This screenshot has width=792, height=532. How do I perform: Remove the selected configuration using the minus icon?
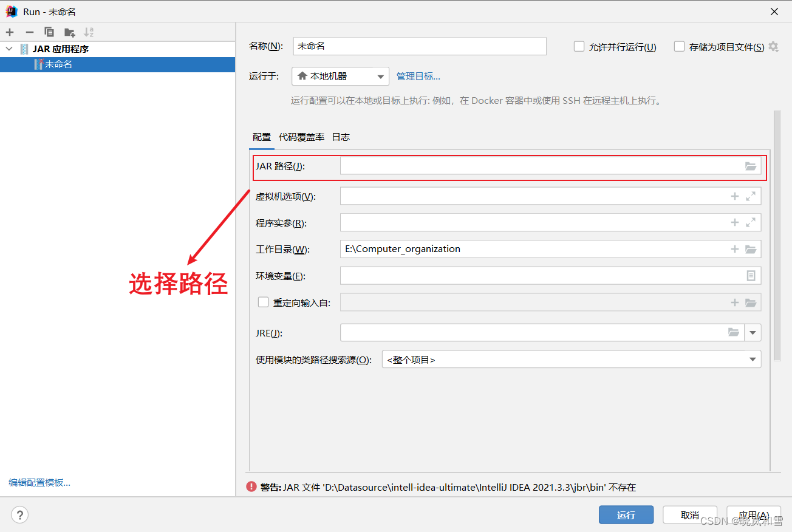click(x=29, y=32)
